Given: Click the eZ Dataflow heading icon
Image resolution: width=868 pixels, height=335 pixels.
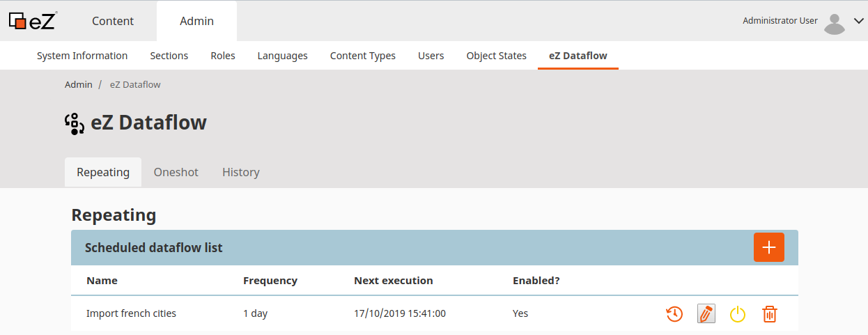Looking at the screenshot, I should (x=75, y=123).
